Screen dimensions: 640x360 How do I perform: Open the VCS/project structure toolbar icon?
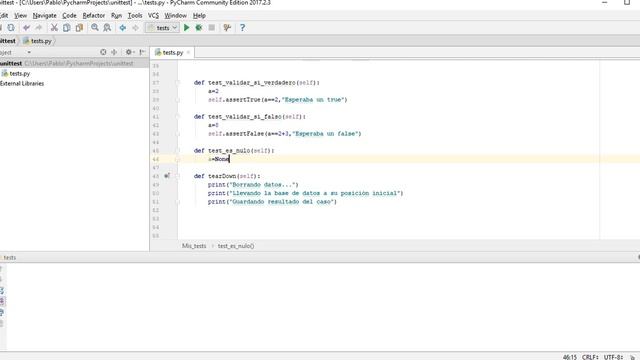pyautogui.click(x=227, y=28)
